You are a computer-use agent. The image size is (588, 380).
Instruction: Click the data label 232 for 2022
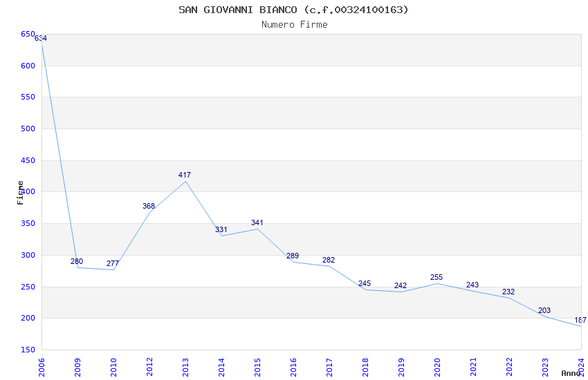tap(508, 292)
